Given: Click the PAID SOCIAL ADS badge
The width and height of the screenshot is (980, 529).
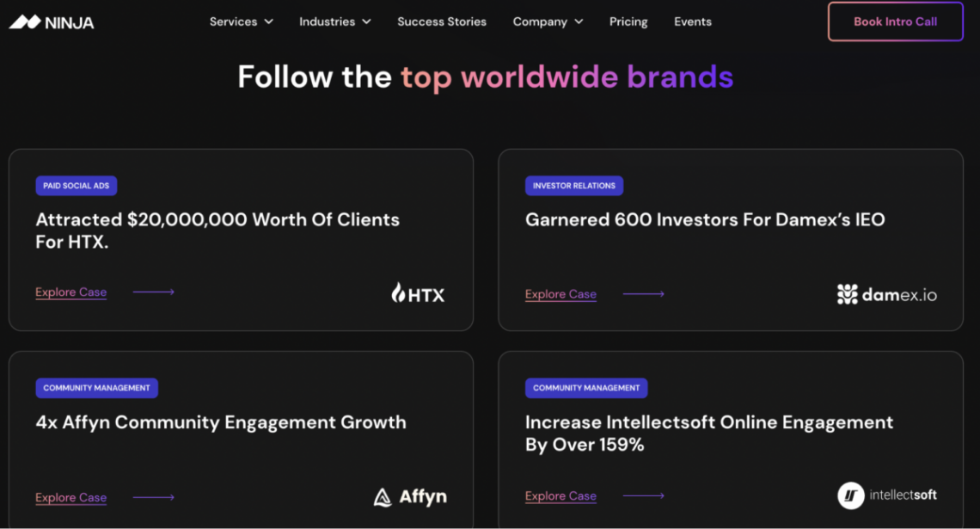Looking at the screenshot, I should click(x=76, y=185).
